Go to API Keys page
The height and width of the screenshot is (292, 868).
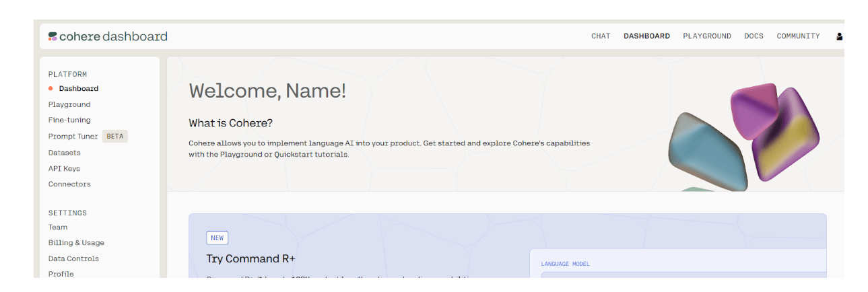click(64, 169)
